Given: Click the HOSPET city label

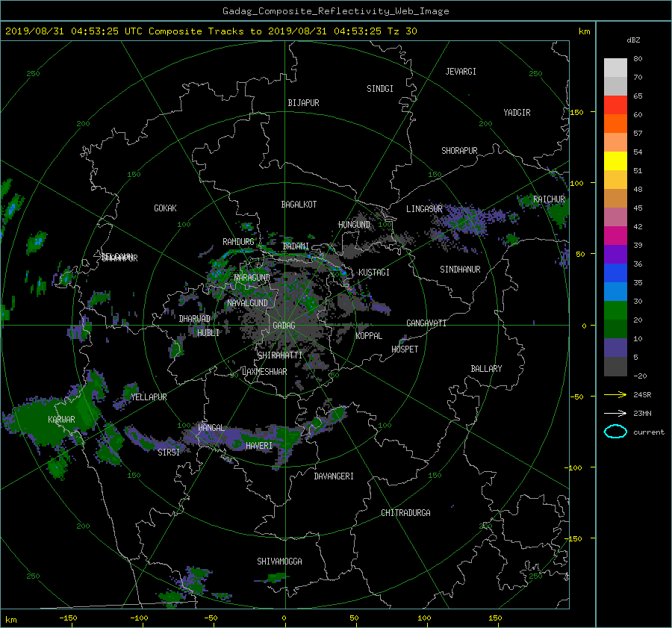Looking at the screenshot, I should pyautogui.click(x=405, y=349).
